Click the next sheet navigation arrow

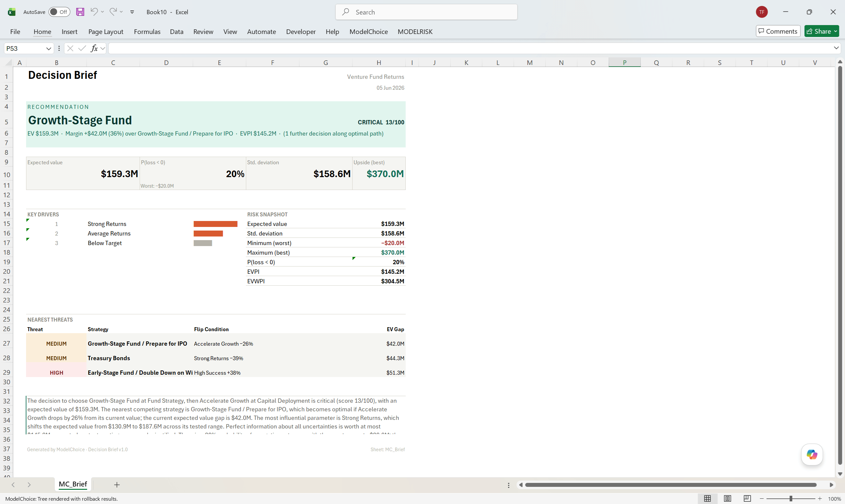pos(29,485)
